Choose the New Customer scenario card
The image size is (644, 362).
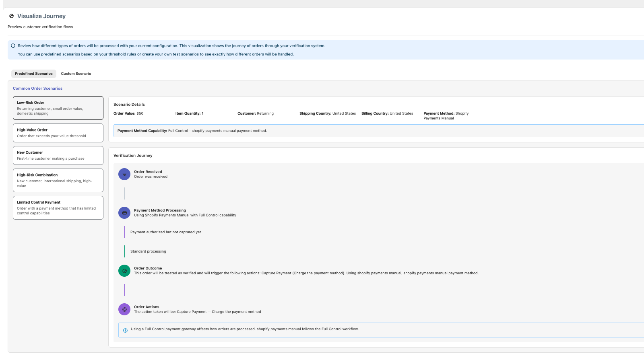pos(58,155)
